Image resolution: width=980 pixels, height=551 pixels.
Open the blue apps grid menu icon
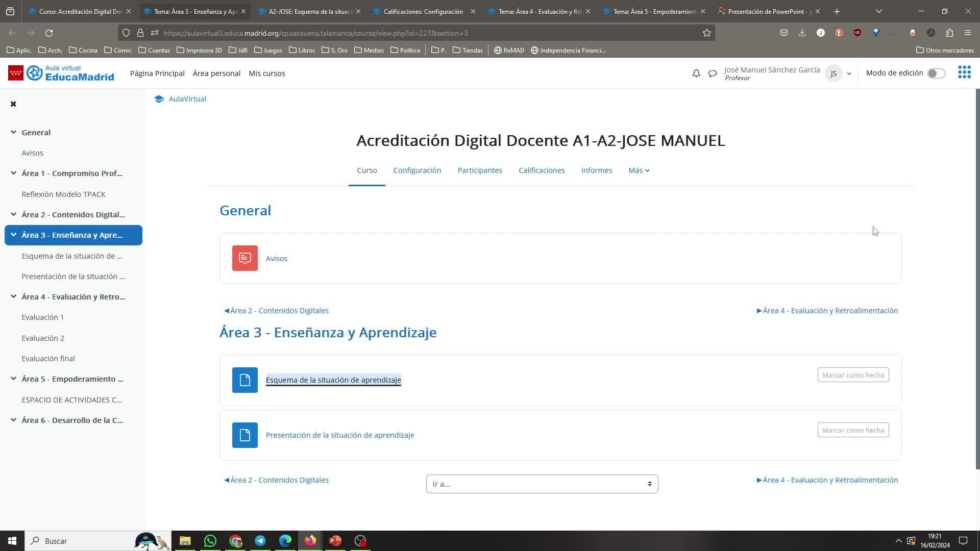[964, 72]
